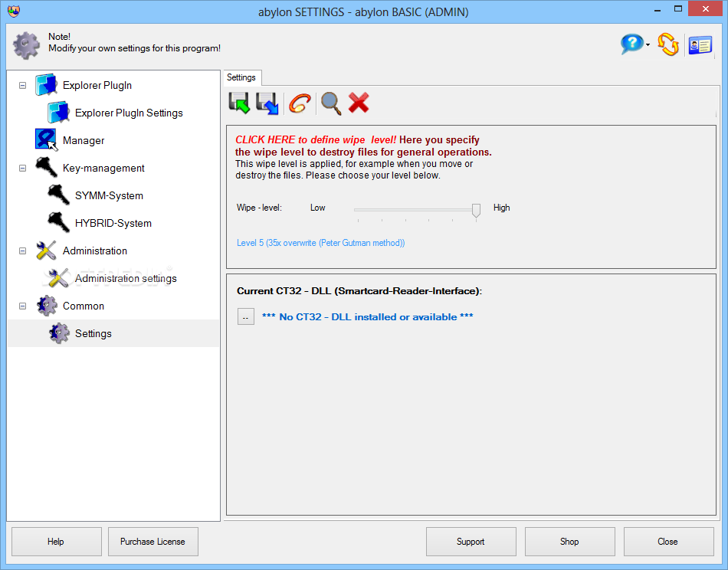Viewport: 728px width, 570px height.
Task: Collapse the Common tree node
Action: point(22,306)
